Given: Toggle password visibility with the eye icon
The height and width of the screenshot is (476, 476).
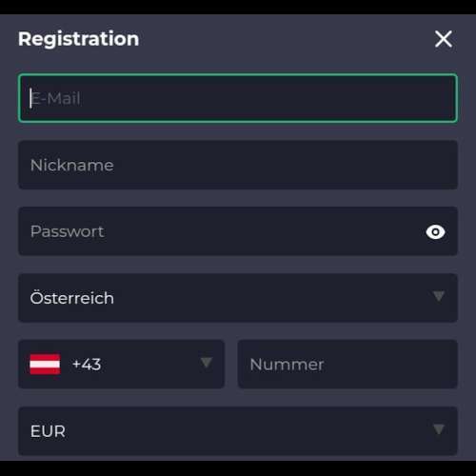Looking at the screenshot, I should [435, 232].
